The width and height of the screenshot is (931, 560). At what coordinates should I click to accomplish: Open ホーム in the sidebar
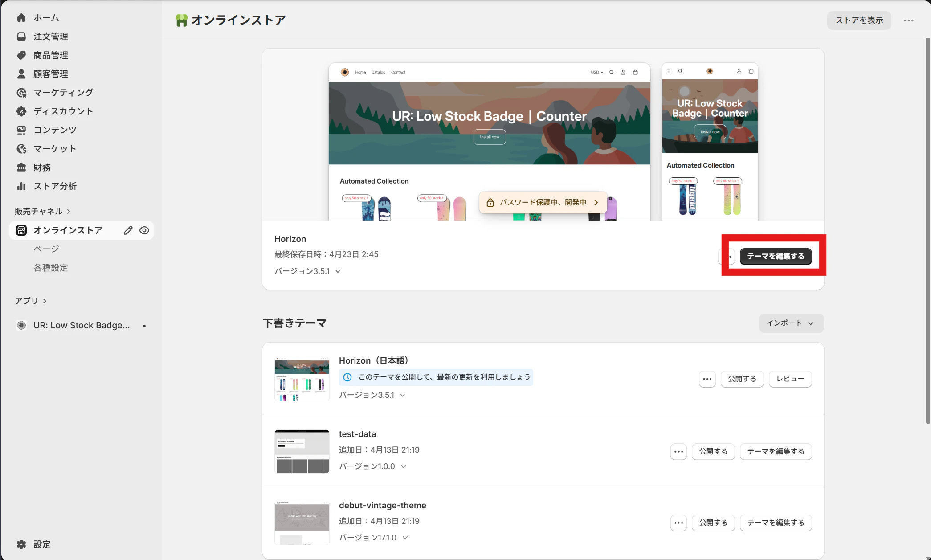pos(46,18)
